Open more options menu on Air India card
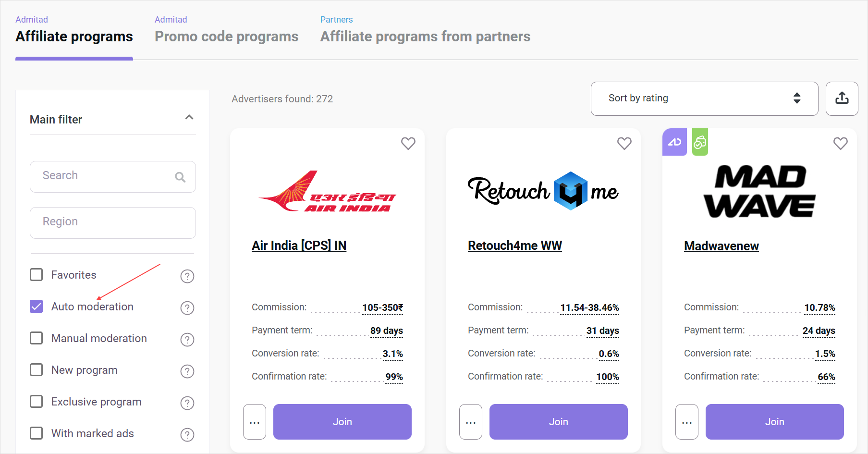This screenshot has height=454, width=868. [255, 422]
